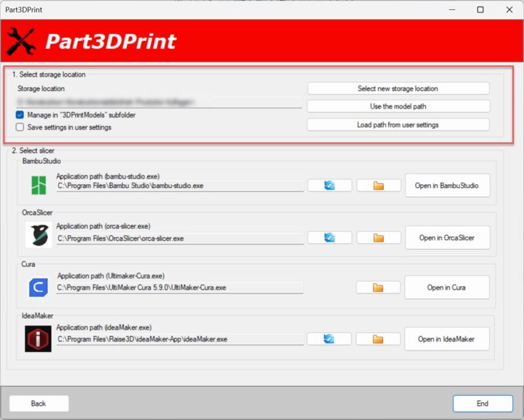
Task: Click the OrcaSlicer orca logo icon
Action: 39,235
